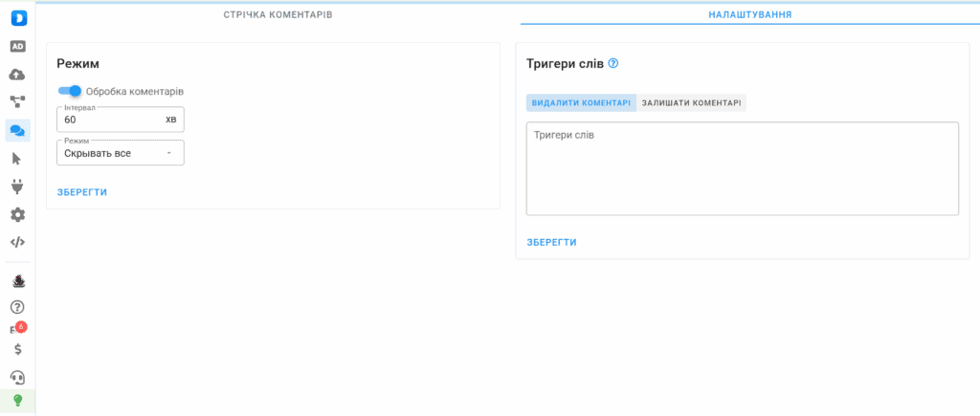Open the headset support icon
This screenshot has width=980, height=416.
pyautogui.click(x=17, y=378)
